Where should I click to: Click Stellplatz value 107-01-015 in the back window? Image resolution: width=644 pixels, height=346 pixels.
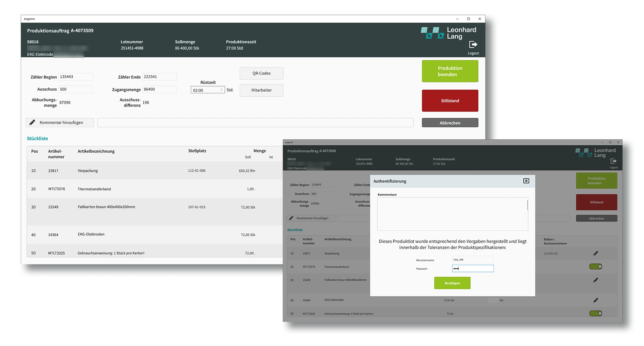click(197, 207)
